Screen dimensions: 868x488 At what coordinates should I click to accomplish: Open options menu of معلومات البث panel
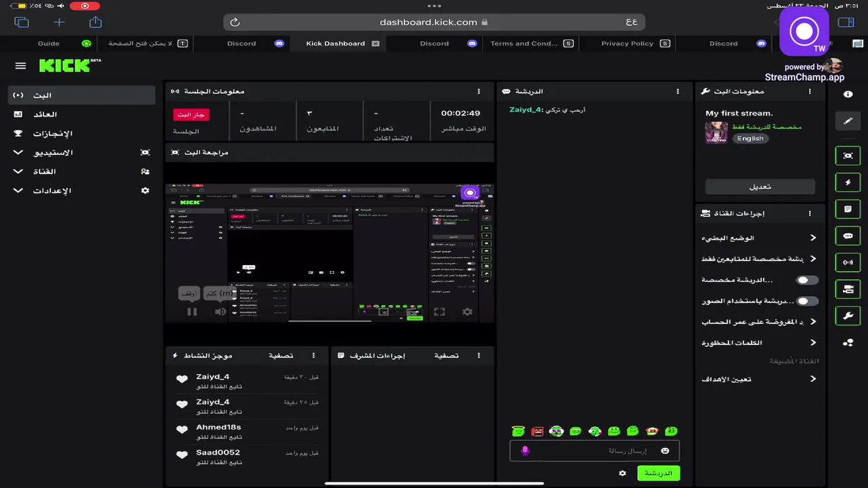(x=810, y=91)
